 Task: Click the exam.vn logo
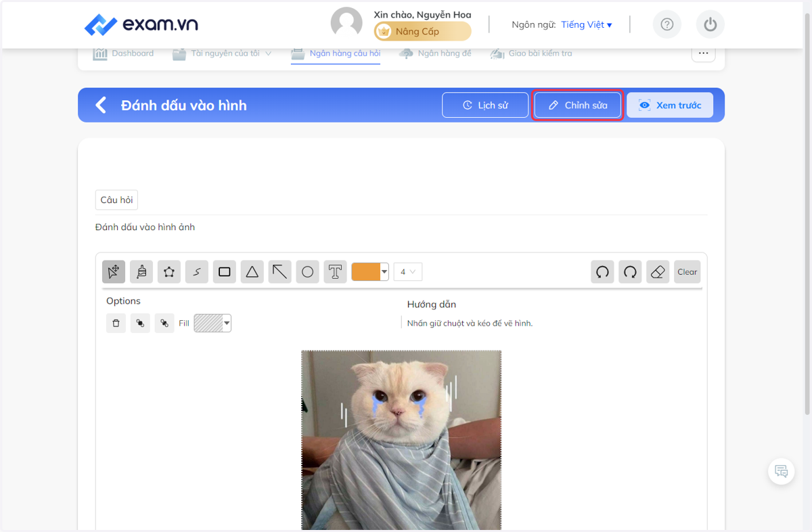tap(141, 25)
